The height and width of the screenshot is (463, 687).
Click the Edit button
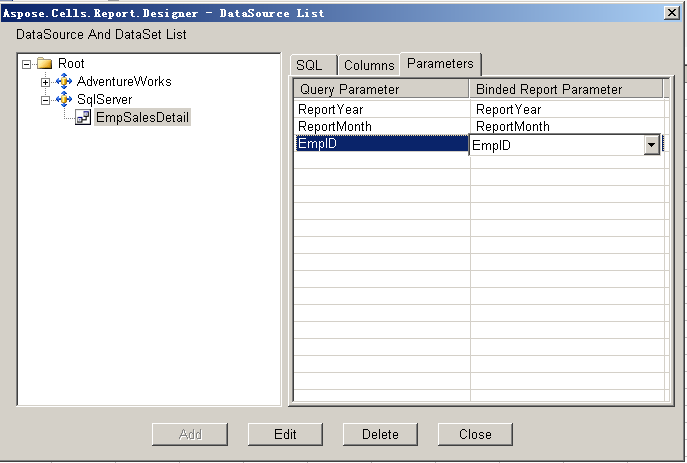point(285,434)
